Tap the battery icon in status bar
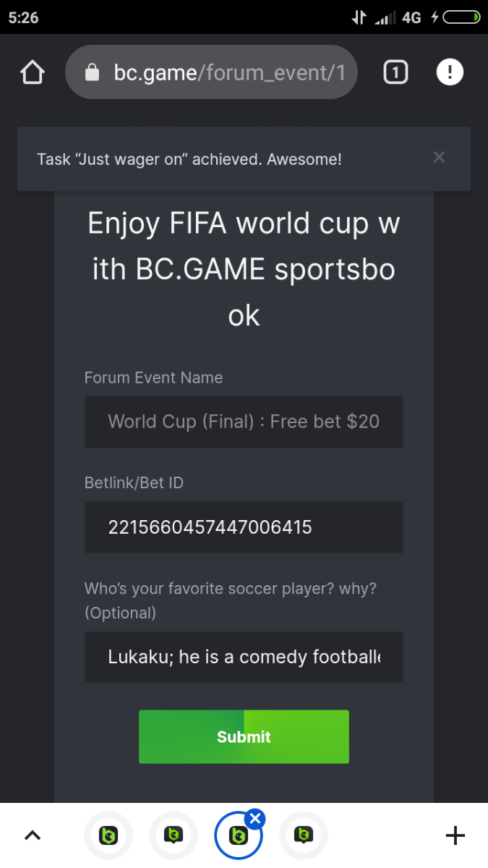This screenshot has height=868, width=488. click(x=461, y=17)
